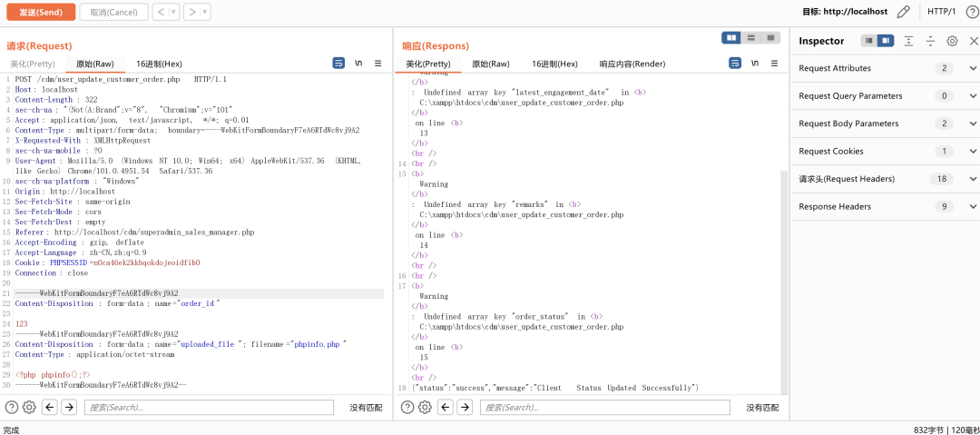Open 响应内容(Render) tab
The width and height of the screenshot is (980, 435).
pos(632,64)
